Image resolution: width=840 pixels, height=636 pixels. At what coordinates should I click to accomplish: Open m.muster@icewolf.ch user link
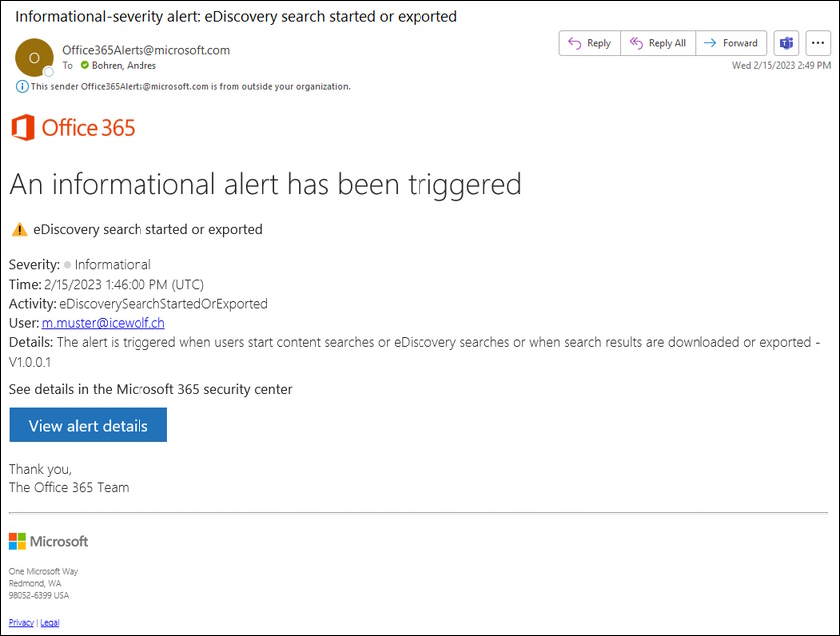pyautogui.click(x=104, y=323)
